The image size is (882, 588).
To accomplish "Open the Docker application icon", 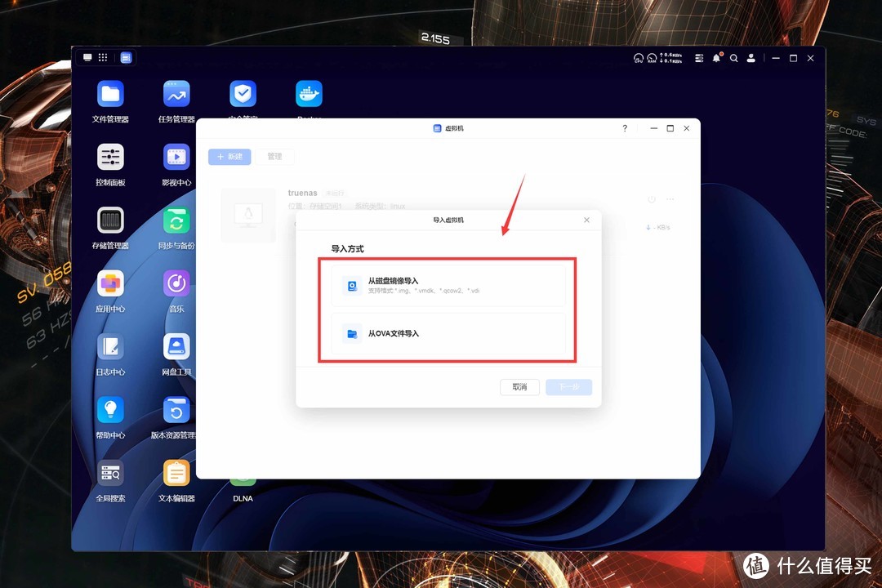I will click(x=309, y=92).
